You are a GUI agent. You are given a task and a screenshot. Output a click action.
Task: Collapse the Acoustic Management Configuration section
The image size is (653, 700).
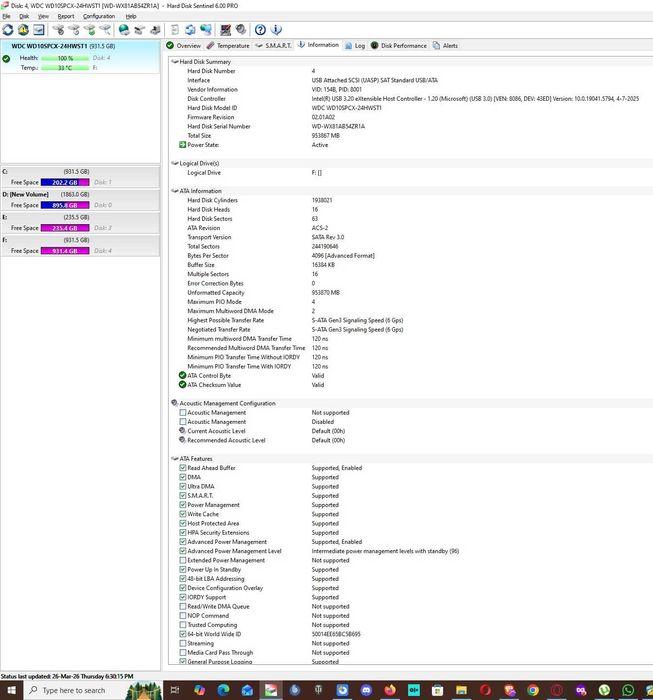(175, 403)
